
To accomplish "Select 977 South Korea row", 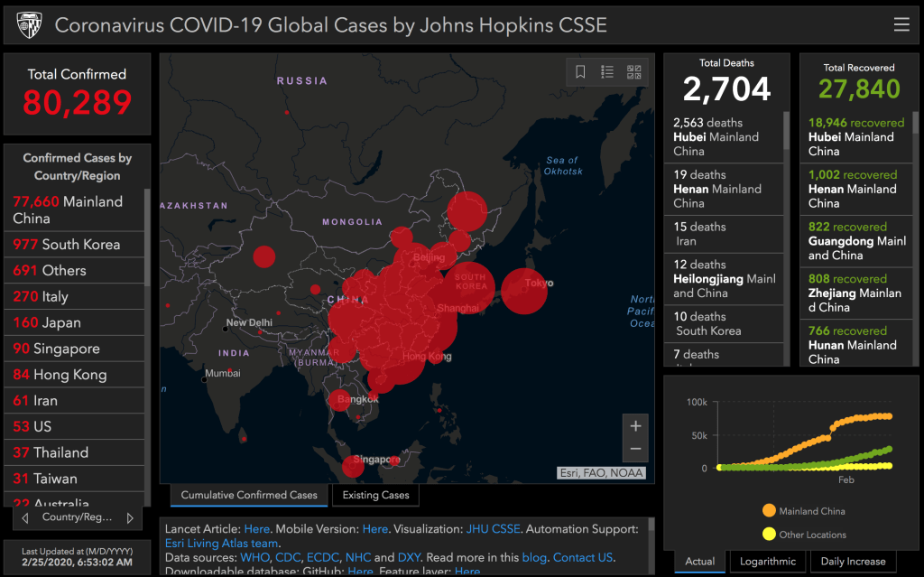I will coord(74,244).
